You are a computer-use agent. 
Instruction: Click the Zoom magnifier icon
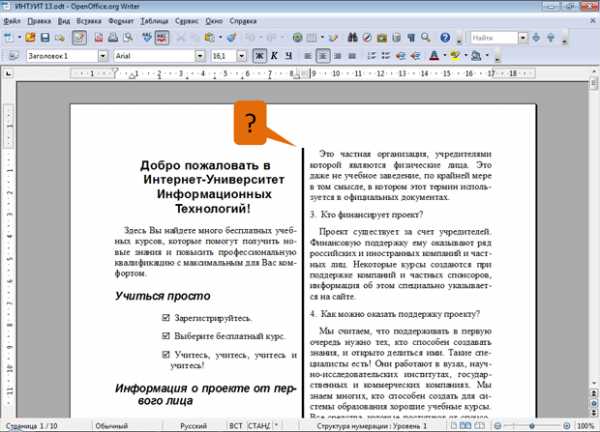[x=426, y=37]
